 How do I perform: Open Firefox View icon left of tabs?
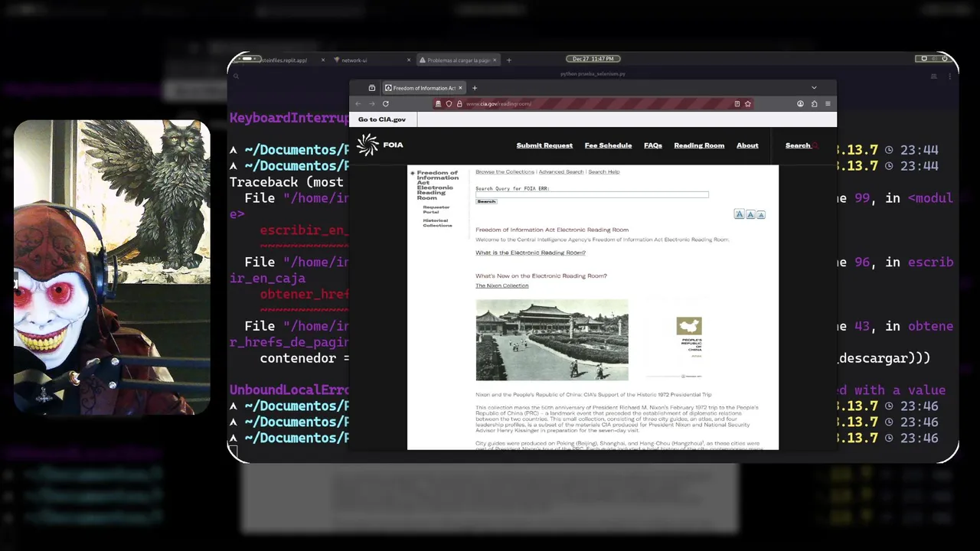point(371,88)
